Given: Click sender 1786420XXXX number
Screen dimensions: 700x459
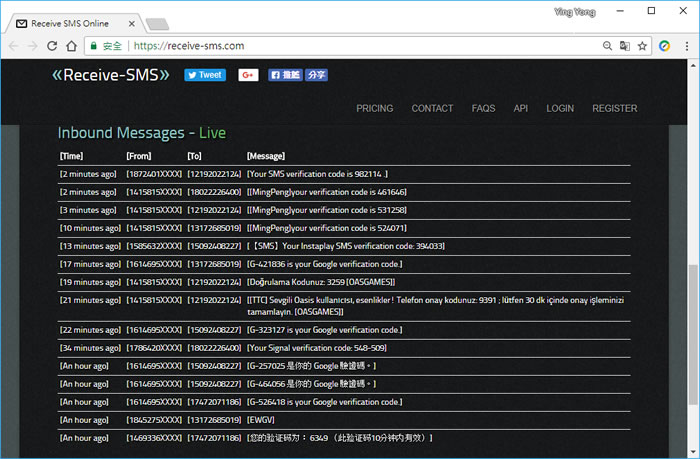Looking at the screenshot, I should point(154,348).
